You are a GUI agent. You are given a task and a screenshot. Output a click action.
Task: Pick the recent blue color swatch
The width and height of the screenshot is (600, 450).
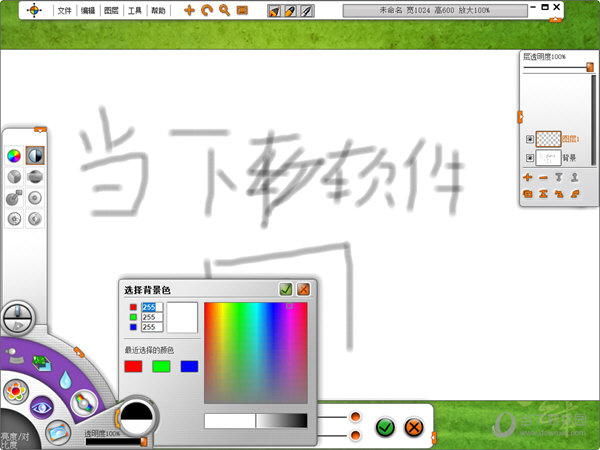point(189,366)
